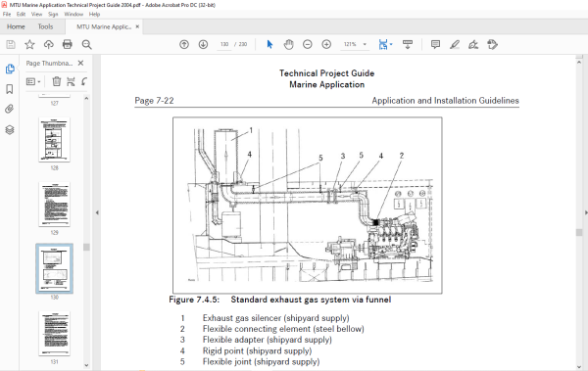Image resolution: width=588 pixels, height=371 pixels.
Task: Open Attachments paperclip panel
Action: [10, 109]
